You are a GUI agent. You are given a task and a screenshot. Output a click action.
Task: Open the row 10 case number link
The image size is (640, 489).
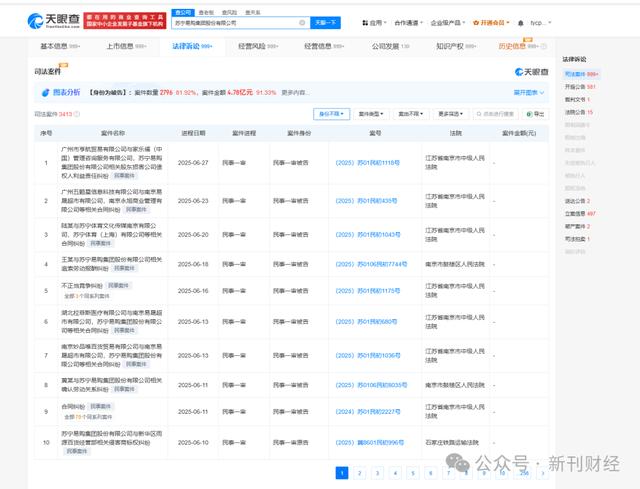click(369, 442)
